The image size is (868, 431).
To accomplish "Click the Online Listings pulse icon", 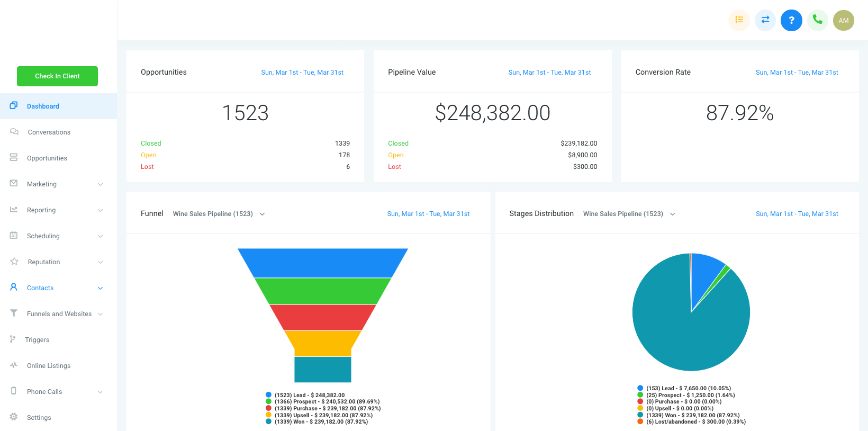I will pos(14,365).
